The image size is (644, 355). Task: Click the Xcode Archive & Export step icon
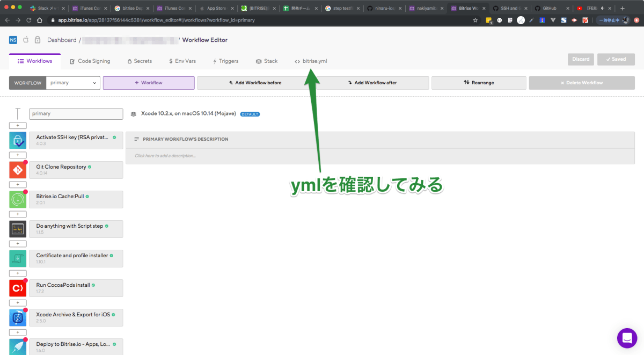click(x=18, y=317)
